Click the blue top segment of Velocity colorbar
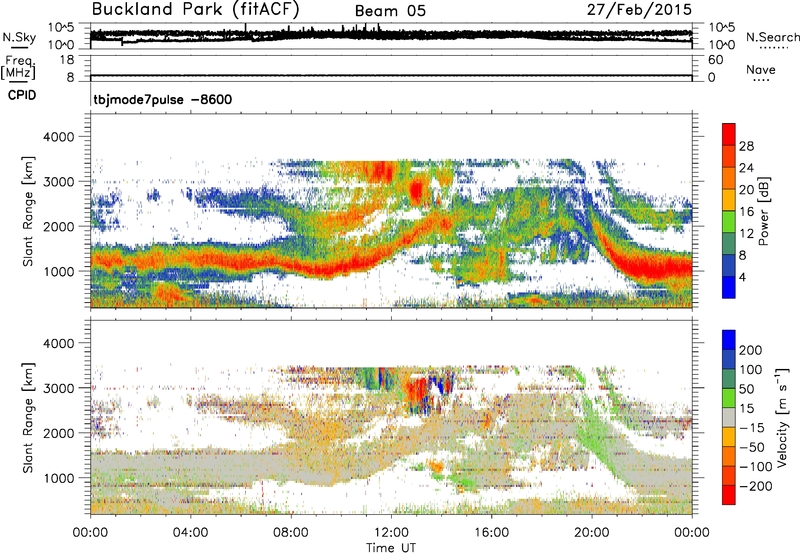 729,340
